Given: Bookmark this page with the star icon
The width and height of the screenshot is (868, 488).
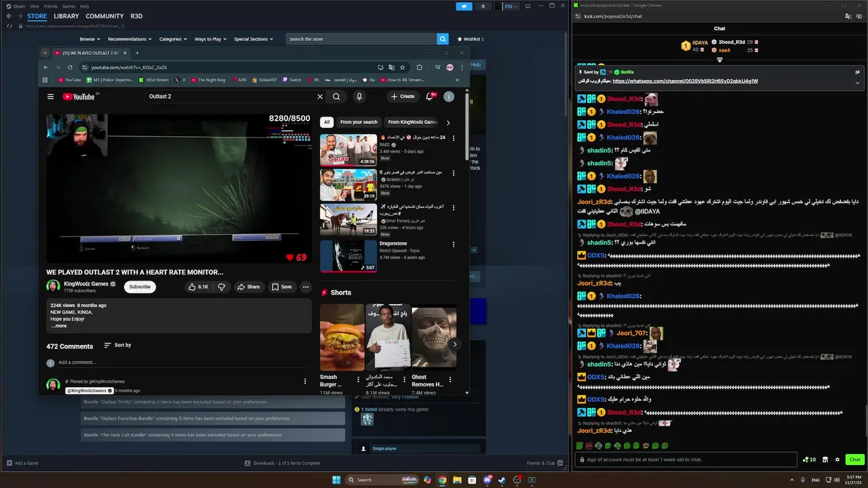Looking at the screenshot, I should pyautogui.click(x=402, y=67).
